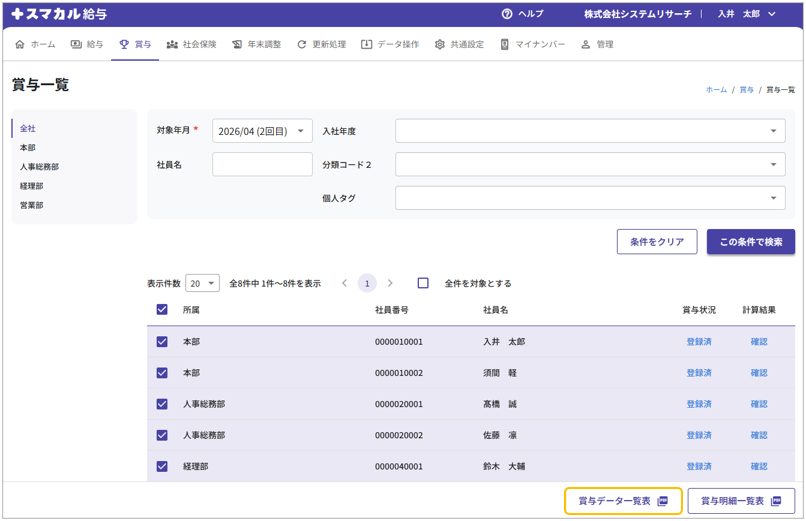Open the 表示件数 page size dropdown
The image size is (806, 521).
click(203, 283)
